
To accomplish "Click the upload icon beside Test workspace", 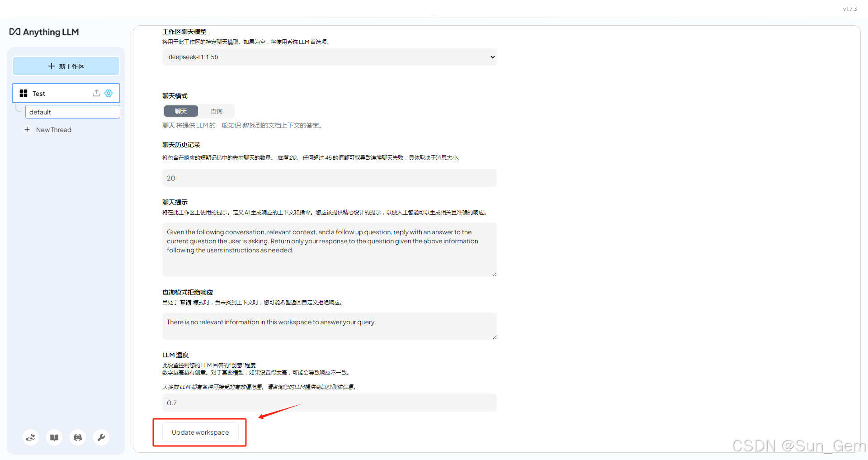I will point(96,93).
